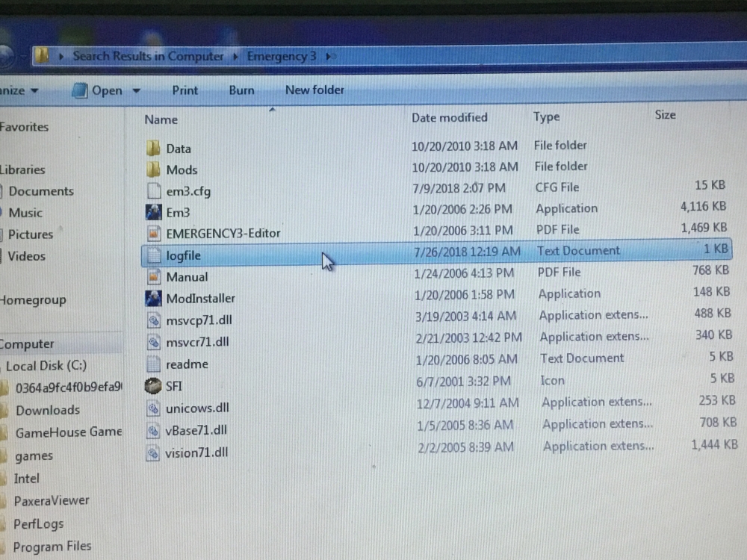The height and width of the screenshot is (560, 747).
Task: Click the Emergency 3 breadcrumb
Action: [x=282, y=56]
